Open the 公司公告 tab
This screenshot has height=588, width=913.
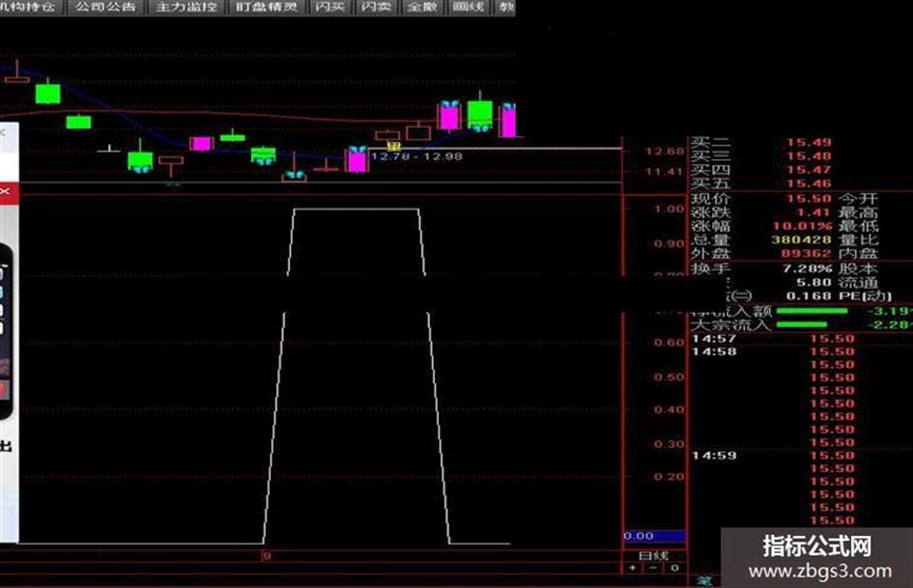(x=106, y=7)
